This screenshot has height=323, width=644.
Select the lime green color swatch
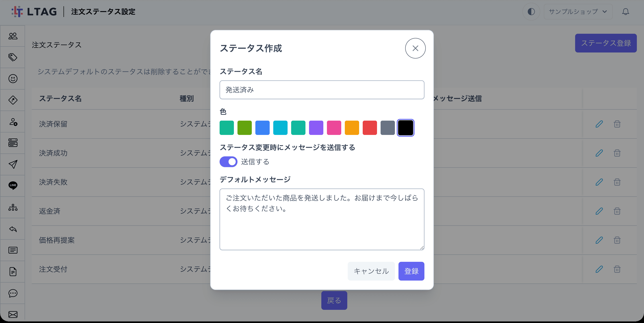(x=244, y=128)
